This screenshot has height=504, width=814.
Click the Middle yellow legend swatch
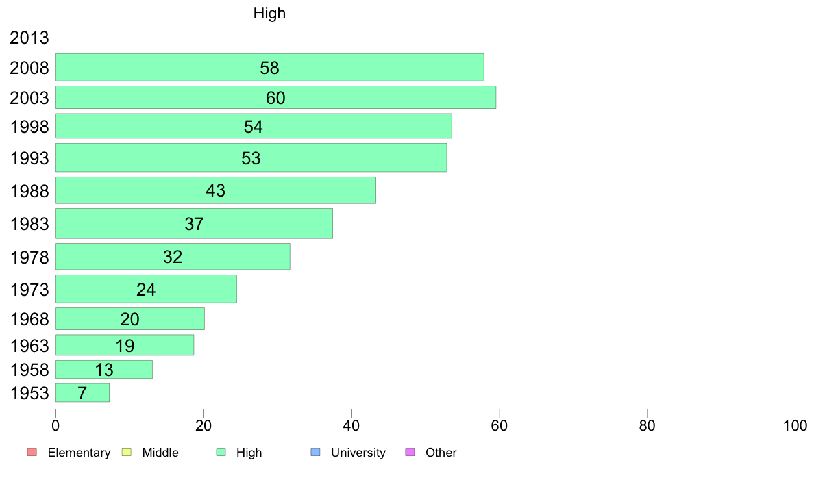click(x=127, y=452)
